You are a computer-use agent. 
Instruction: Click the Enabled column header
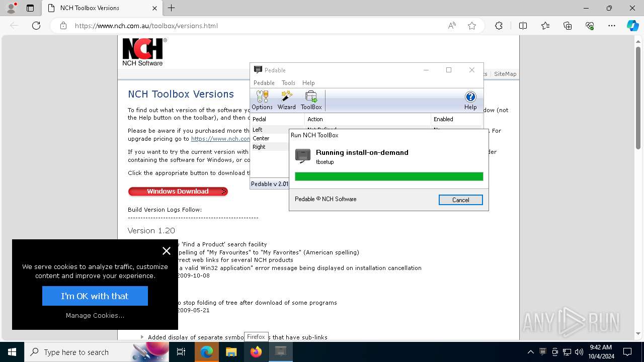[456, 119]
